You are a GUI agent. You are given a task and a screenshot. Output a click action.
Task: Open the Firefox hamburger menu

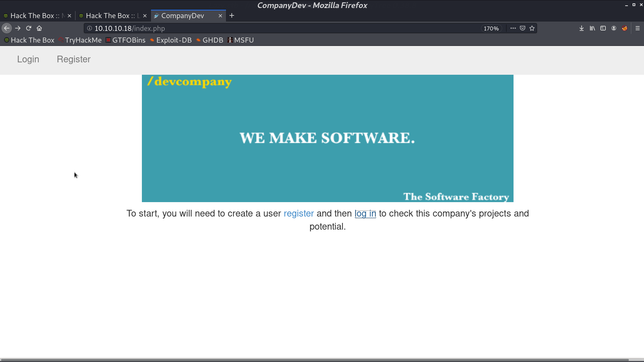click(x=638, y=28)
